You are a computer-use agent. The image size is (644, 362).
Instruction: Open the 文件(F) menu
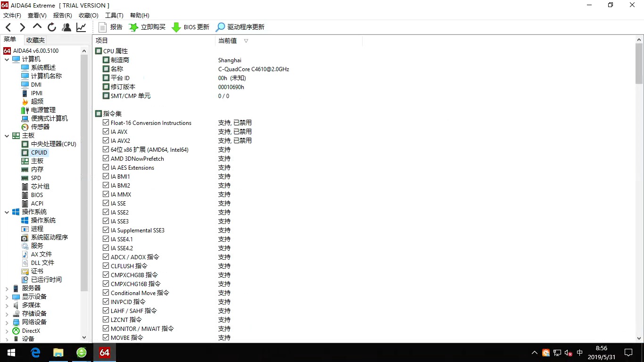coord(12,16)
